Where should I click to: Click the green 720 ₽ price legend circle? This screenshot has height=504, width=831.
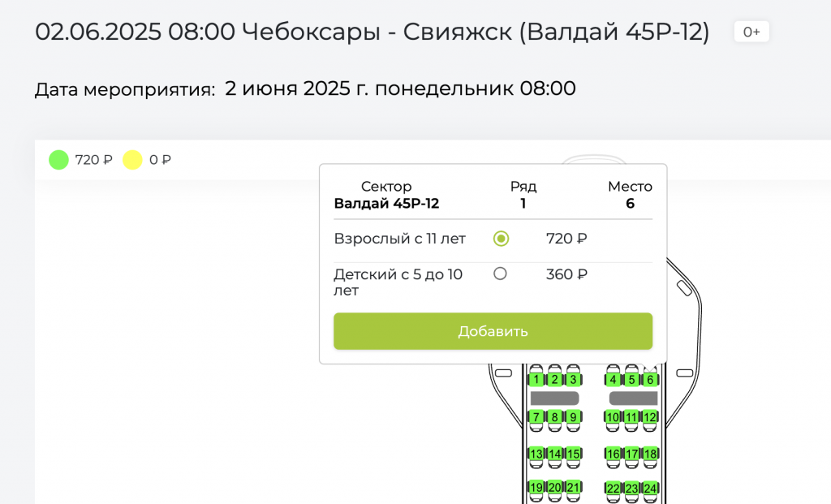point(58,160)
